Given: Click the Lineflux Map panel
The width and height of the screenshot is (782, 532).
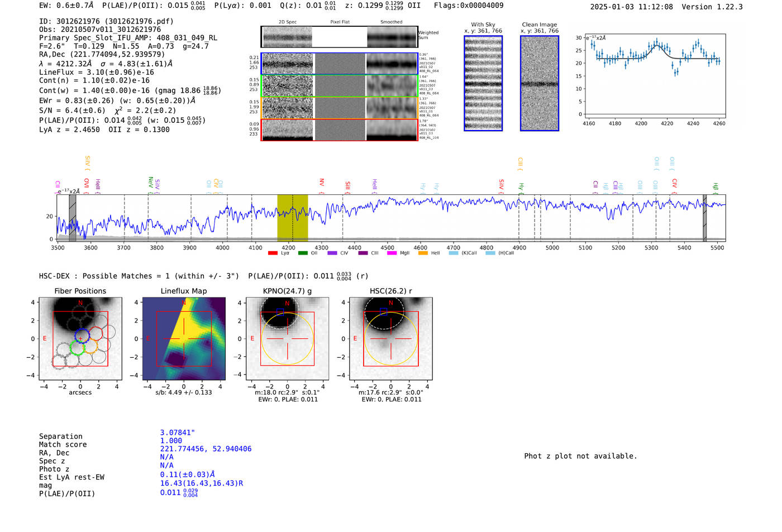Looking at the screenshot, I should point(184,339).
